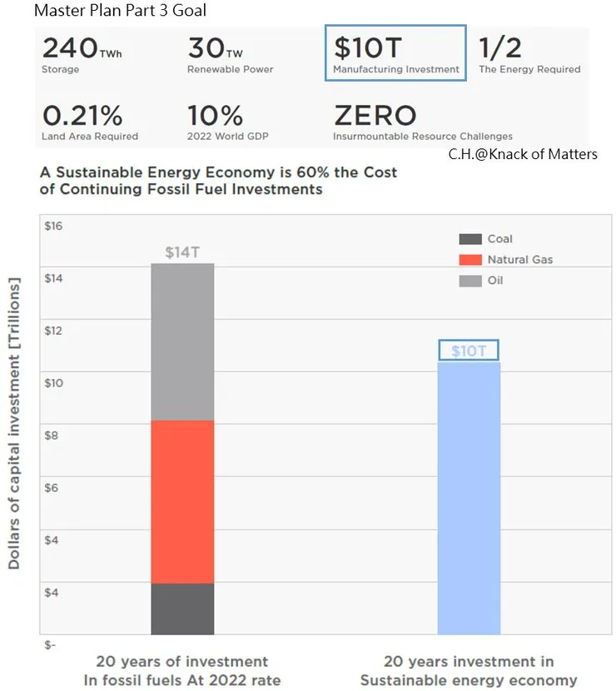
Task: Select the ZERO Insurmountable Resource Challenges stat
Action: click(422, 122)
